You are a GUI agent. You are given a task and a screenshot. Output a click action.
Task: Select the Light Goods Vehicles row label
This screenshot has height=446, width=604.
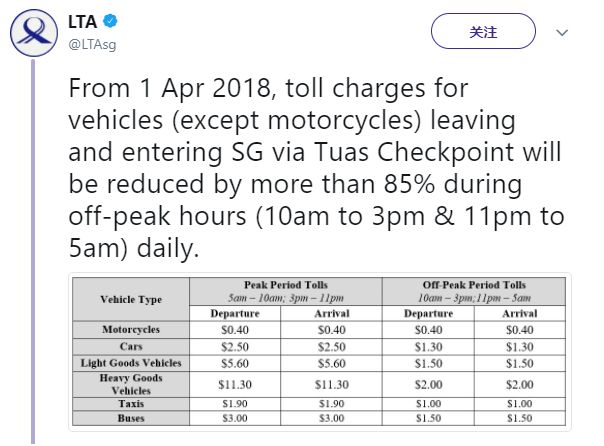pos(131,363)
